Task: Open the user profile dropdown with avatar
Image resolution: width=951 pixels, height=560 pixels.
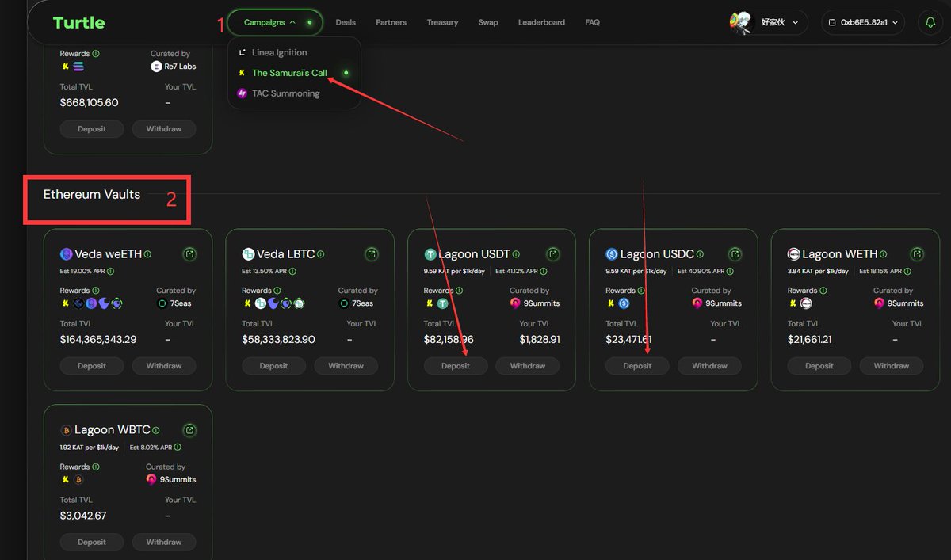Action: click(x=768, y=23)
